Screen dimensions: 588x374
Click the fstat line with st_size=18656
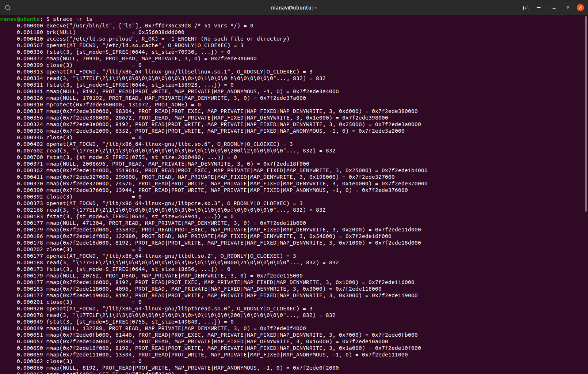[x=123, y=269]
